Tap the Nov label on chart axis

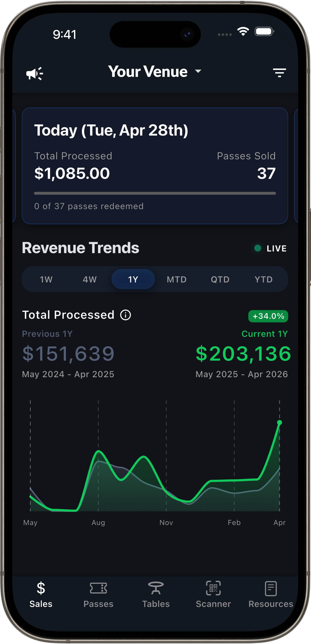pyautogui.click(x=166, y=523)
